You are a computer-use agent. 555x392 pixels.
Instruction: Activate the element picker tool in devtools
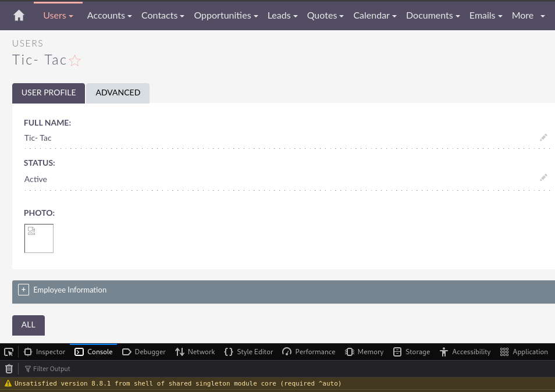coord(9,352)
